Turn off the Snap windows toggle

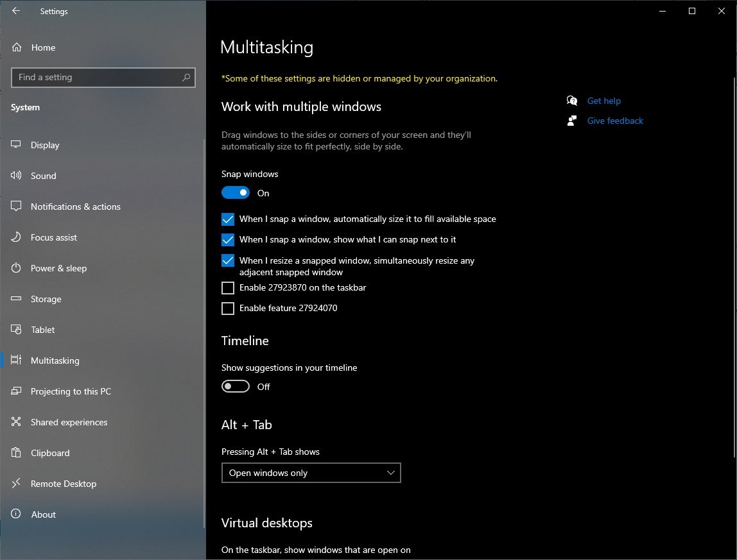pyautogui.click(x=236, y=193)
